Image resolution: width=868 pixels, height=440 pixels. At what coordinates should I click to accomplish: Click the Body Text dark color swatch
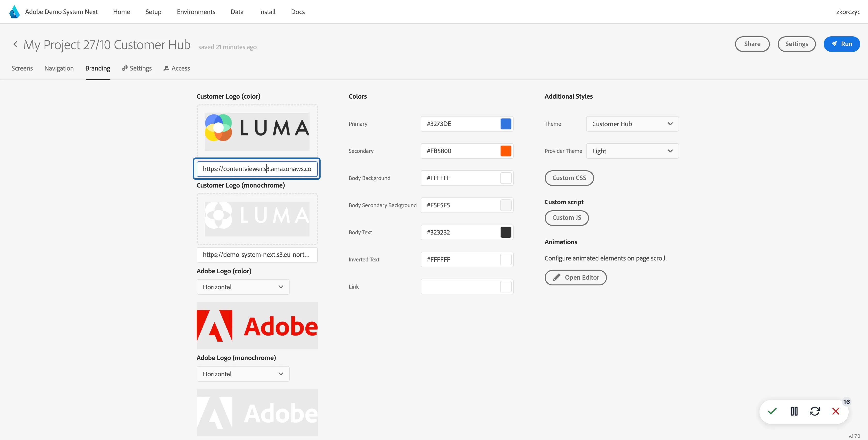[506, 232]
